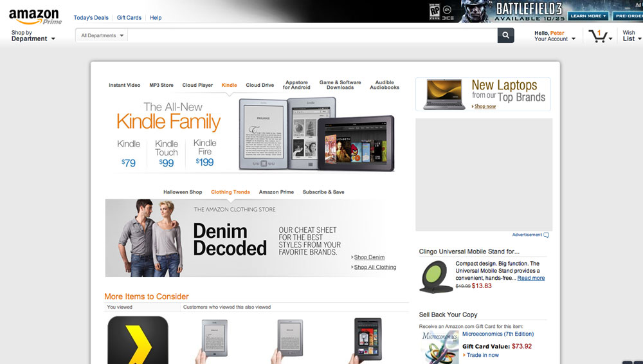Open the Audible Audiobooks tab
Image resolution: width=643 pixels, height=364 pixels.
[385, 85]
